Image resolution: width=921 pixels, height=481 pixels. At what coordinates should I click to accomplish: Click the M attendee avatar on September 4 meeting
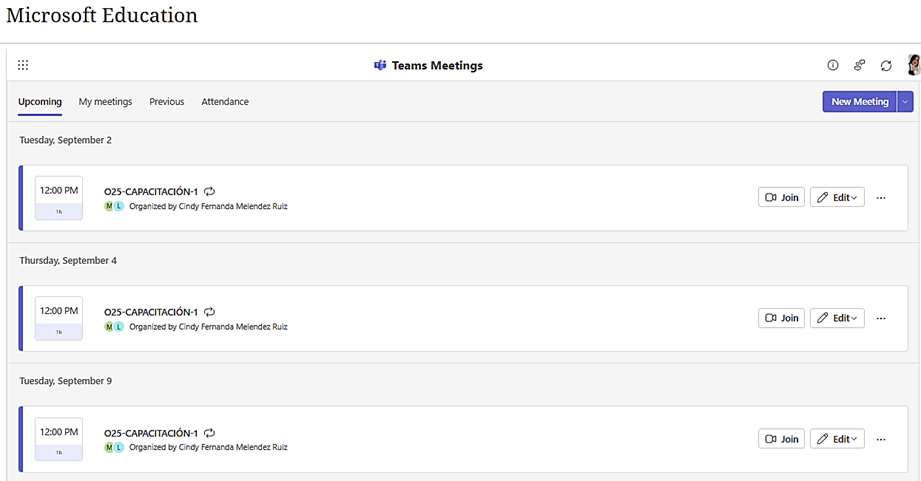click(109, 327)
